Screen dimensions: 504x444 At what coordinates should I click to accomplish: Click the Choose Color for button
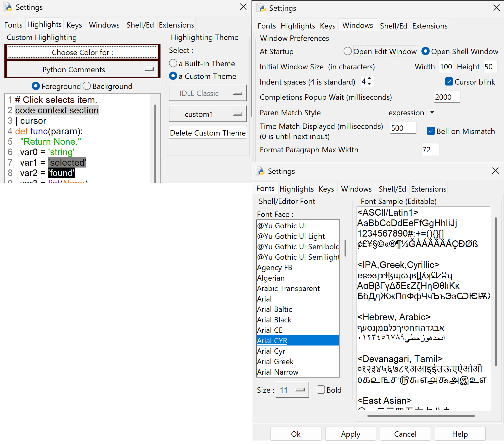point(82,53)
